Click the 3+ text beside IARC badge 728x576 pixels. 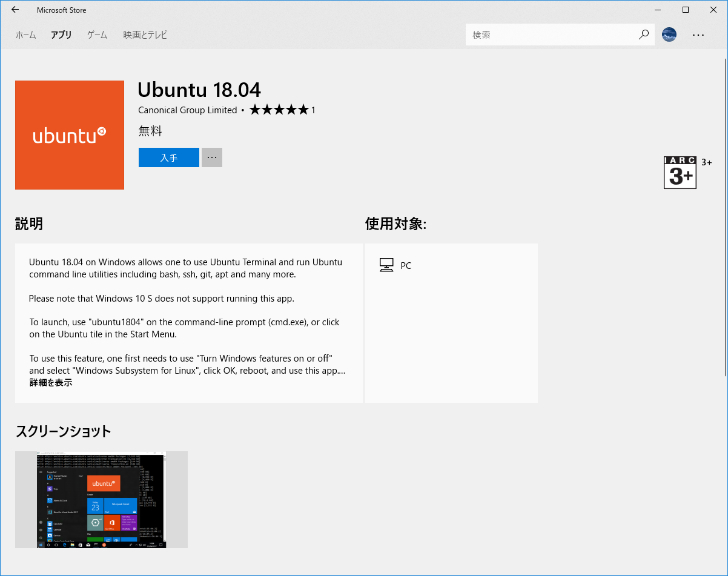(x=707, y=162)
